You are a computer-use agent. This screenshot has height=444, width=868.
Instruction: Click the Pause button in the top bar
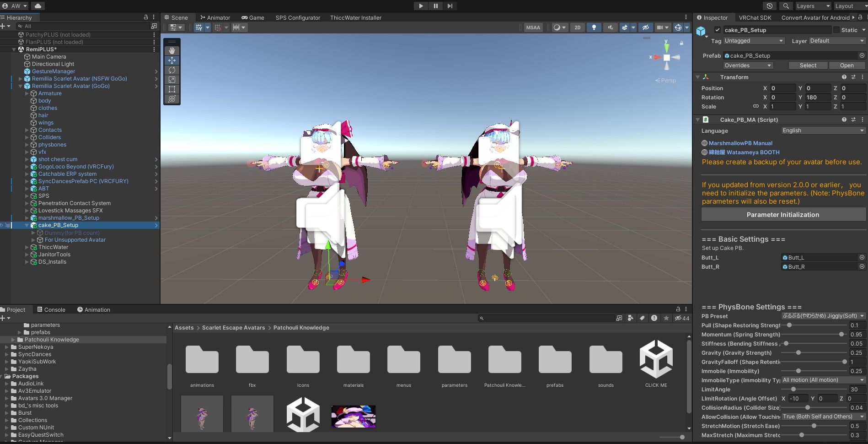click(435, 6)
